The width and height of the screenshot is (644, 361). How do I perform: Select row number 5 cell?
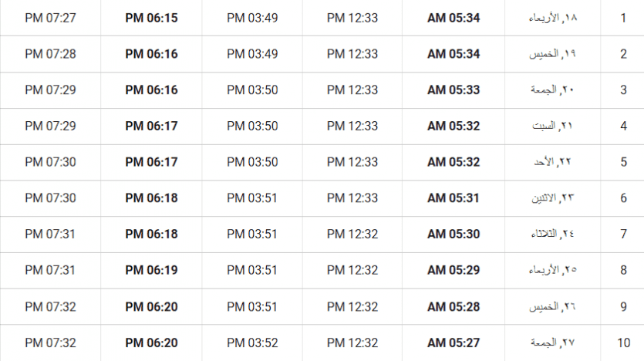[623, 162]
